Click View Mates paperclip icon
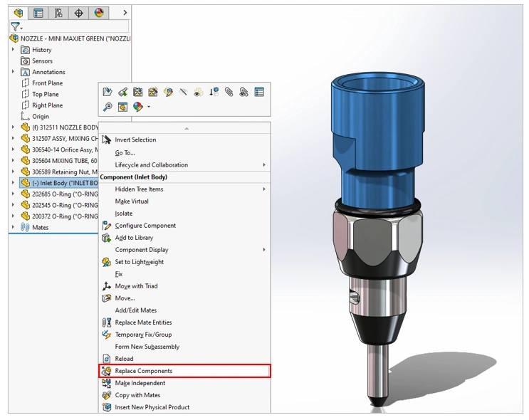 pyautogui.click(x=229, y=92)
